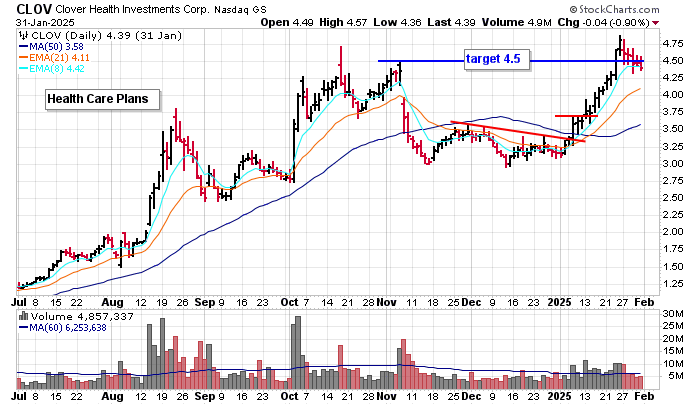Click the Volume 4.9M header value

[516, 22]
